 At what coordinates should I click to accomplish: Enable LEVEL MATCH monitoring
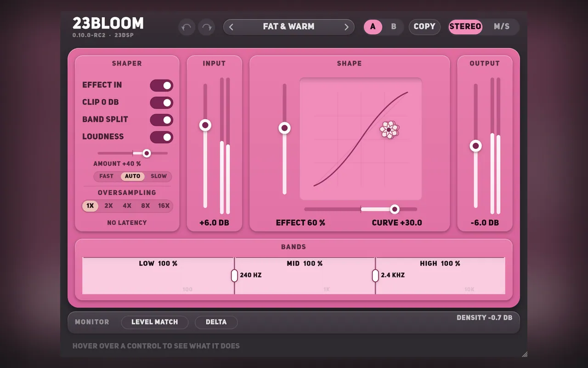pos(155,322)
